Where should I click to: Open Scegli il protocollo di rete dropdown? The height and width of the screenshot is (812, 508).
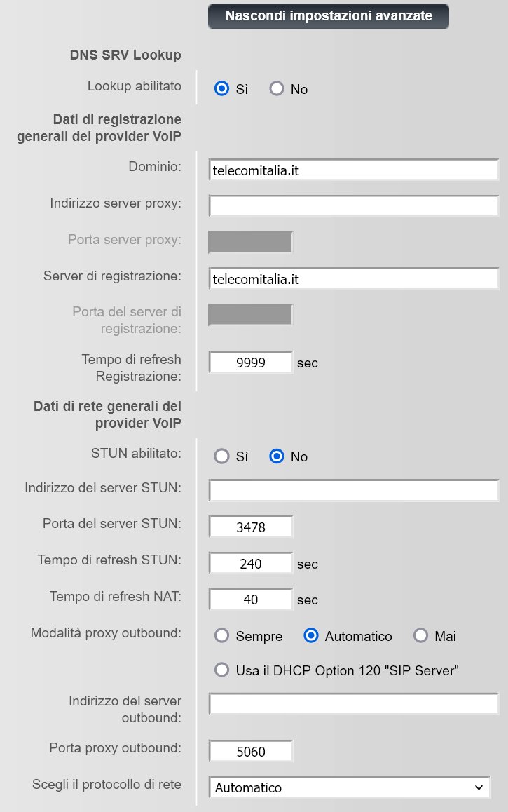(349, 787)
